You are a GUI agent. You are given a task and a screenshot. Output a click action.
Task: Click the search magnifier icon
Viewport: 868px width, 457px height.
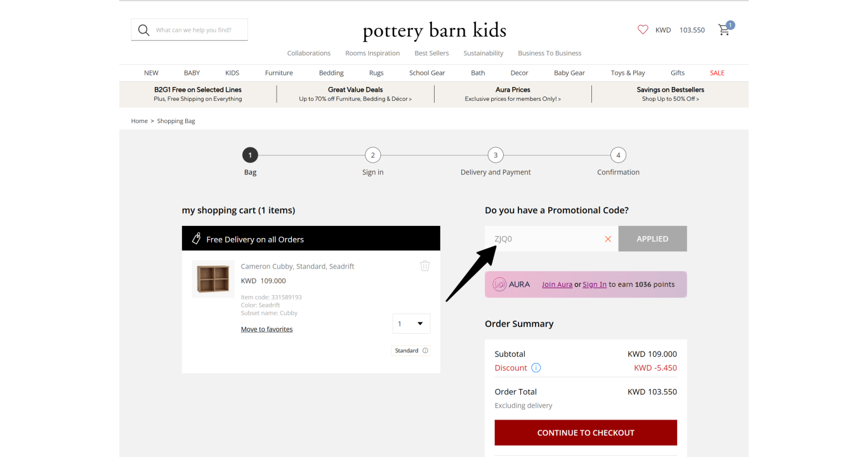tap(144, 30)
